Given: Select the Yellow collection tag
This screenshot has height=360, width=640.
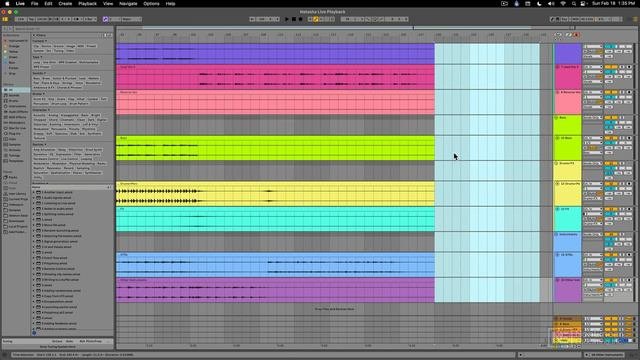Looking at the screenshot, I should pos(17,52).
